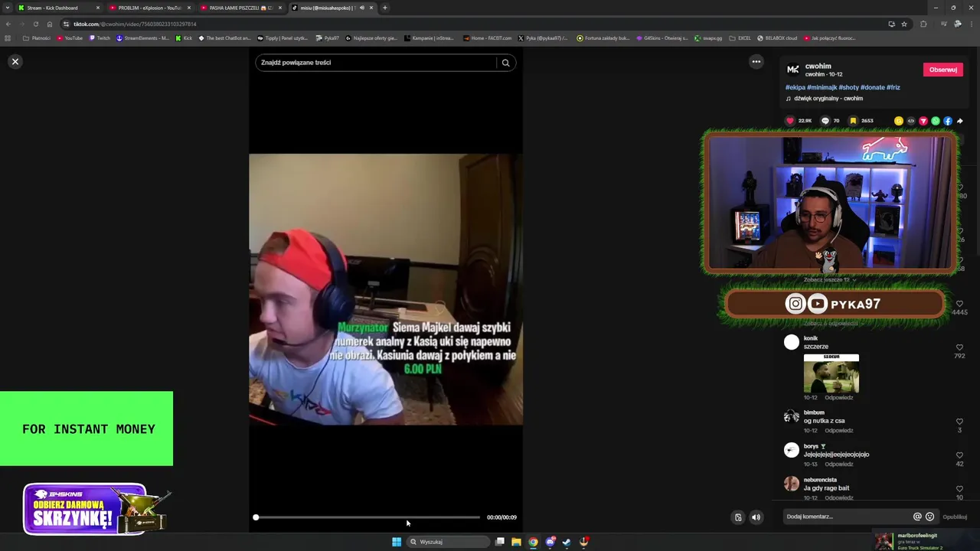Open 'dźwięk oryginalny - cwohim' sound link
Image resolution: width=980 pixels, height=551 pixels.
[828, 99]
